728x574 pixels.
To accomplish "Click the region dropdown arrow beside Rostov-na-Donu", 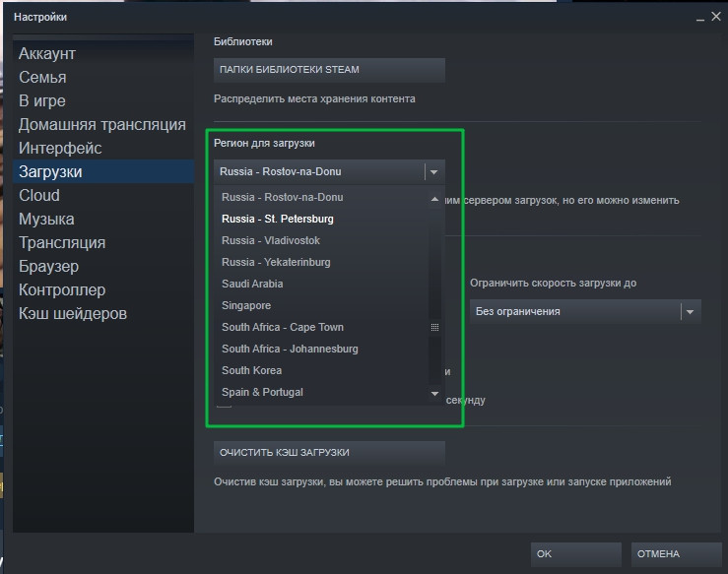I will pyautogui.click(x=433, y=171).
